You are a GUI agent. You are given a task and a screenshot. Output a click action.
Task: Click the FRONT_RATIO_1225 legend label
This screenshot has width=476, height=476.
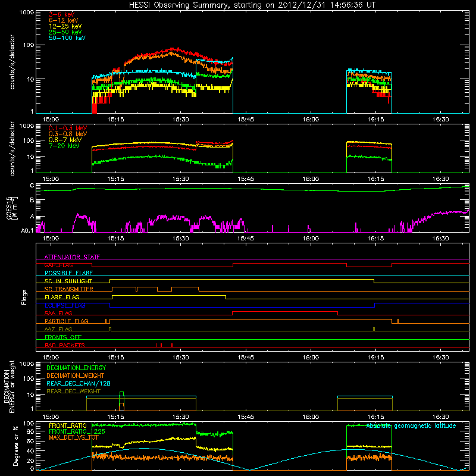(x=77, y=431)
